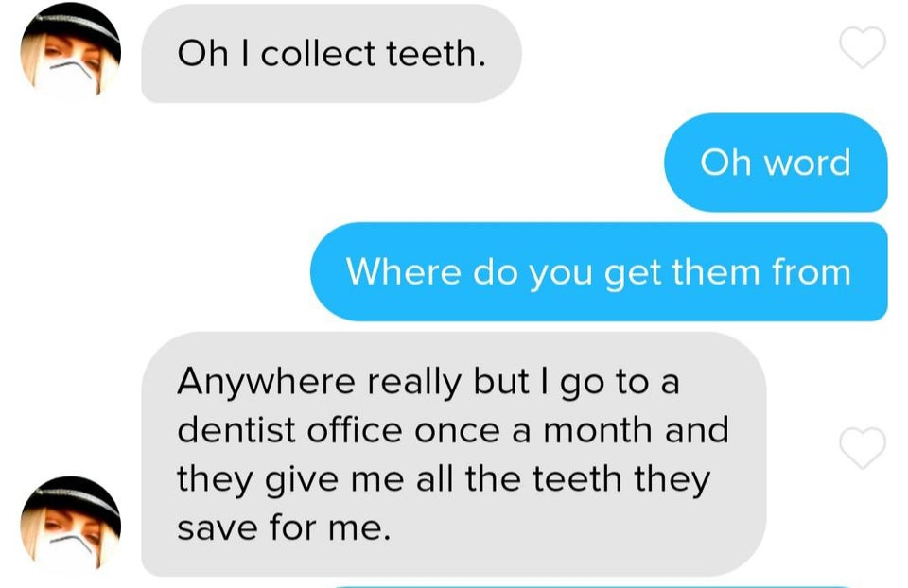Screen dimensions: 908x588
Task: Click the word "Where" in the blue bubble
Action: coord(404,271)
